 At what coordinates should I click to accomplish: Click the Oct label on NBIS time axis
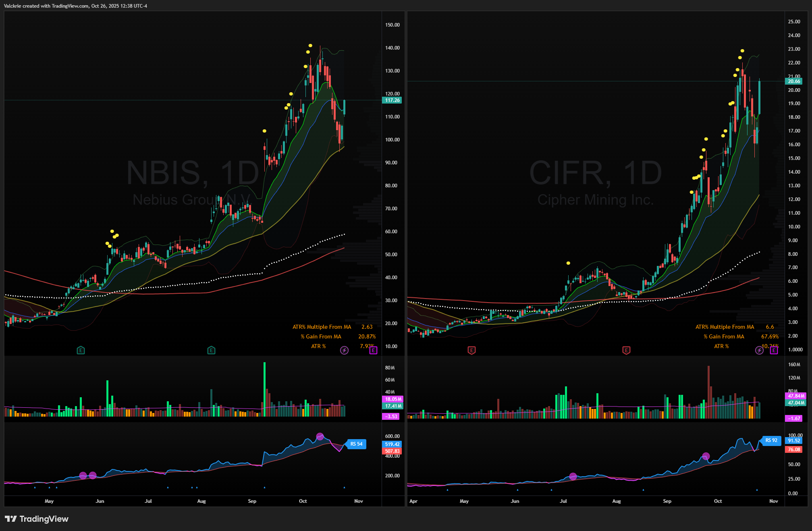[303, 501]
